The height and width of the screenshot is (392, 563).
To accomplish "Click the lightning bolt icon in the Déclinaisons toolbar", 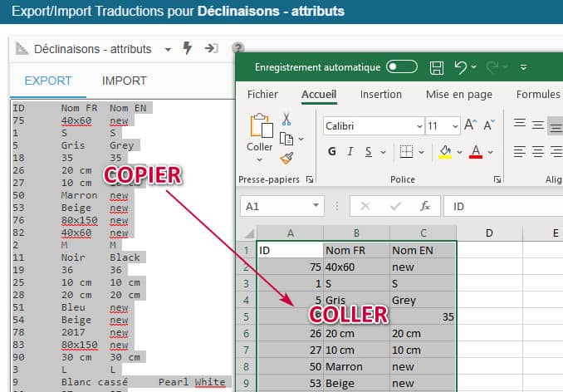I will [x=188, y=48].
